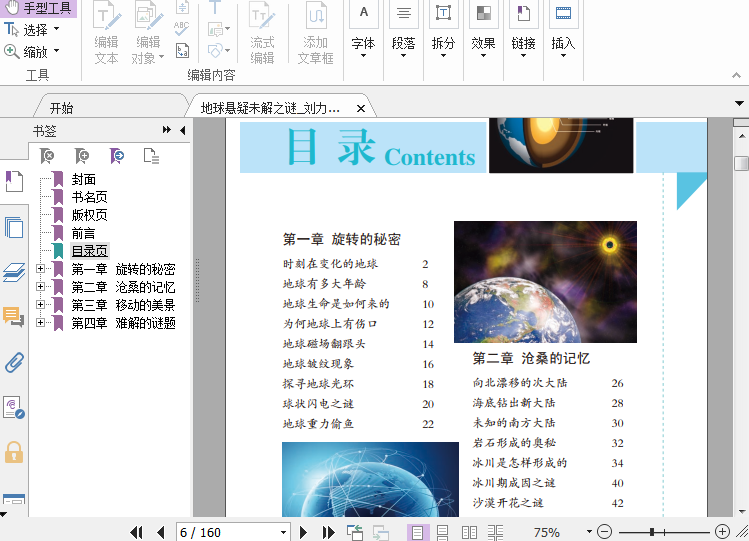Open the bookmark 封面
This screenshot has width=749, height=541.
pyautogui.click(x=84, y=179)
